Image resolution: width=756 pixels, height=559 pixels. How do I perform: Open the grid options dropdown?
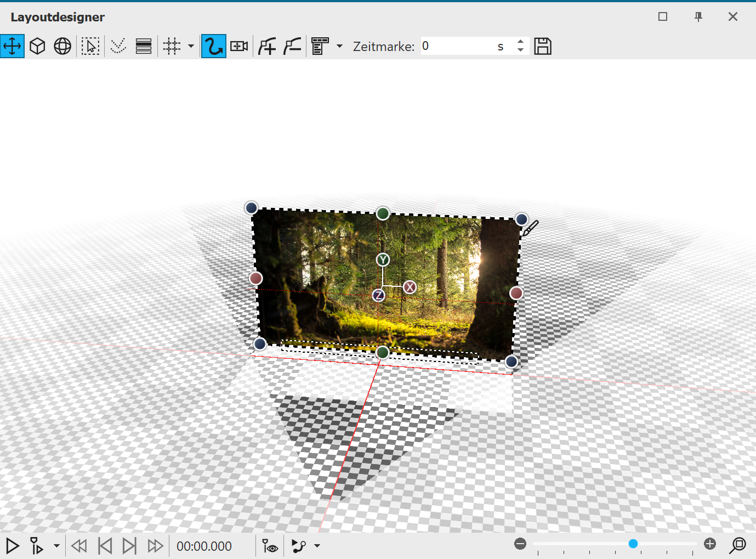tap(191, 46)
